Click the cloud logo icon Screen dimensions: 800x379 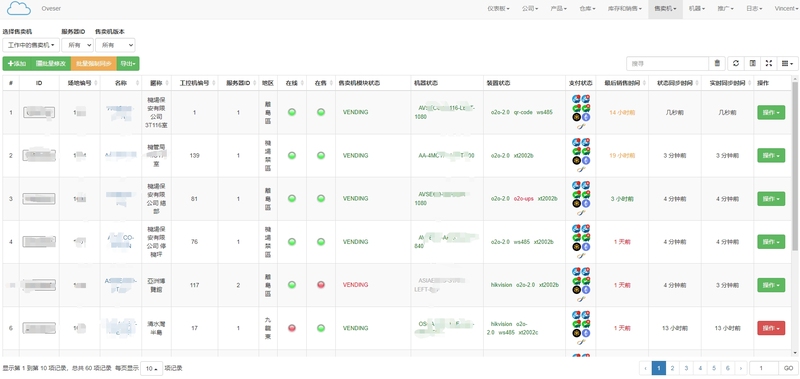(x=19, y=8)
